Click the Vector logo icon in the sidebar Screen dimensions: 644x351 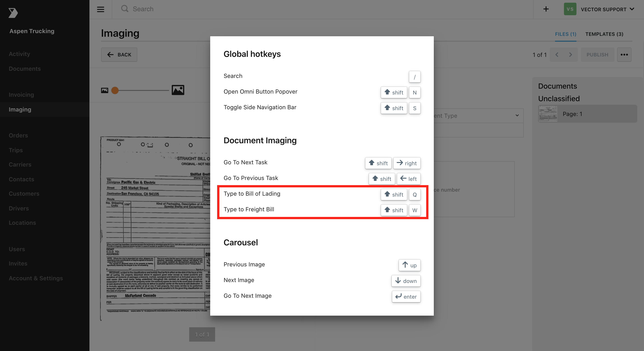(13, 13)
